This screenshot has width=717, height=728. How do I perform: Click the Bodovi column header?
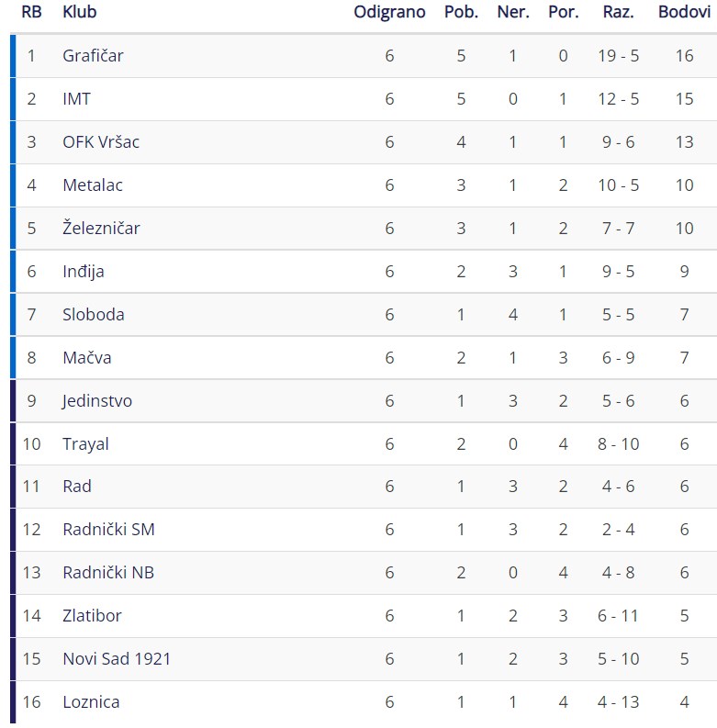pos(685,12)
